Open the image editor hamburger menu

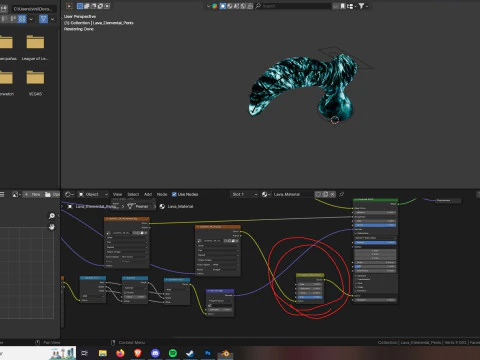[2, 194]
